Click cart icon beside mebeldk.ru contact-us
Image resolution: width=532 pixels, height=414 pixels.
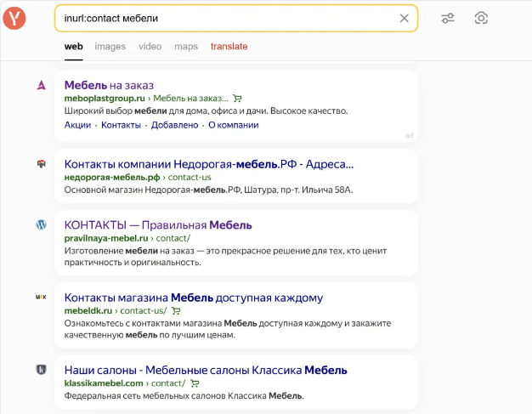tap(176, 311)
